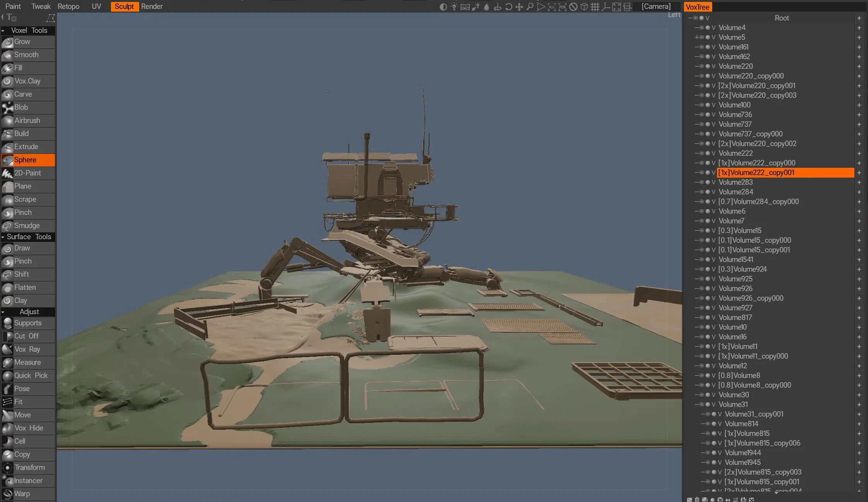Toggle the 3D grid display icon
The width and height of the screenshot is (868, 502).
(595, 7)
